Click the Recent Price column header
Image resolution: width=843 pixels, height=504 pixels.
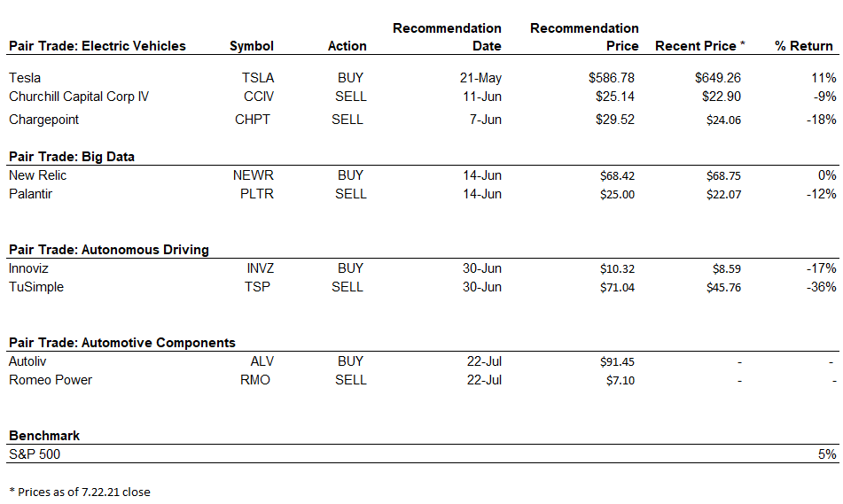tap(699, 46)
